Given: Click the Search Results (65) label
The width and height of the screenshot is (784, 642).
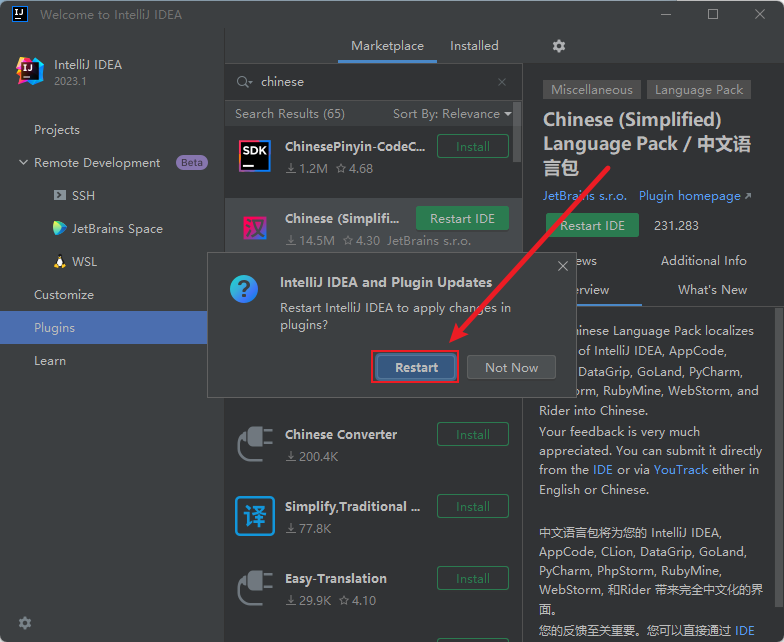Looking at the screenshot, I should (x=290, y=114).
